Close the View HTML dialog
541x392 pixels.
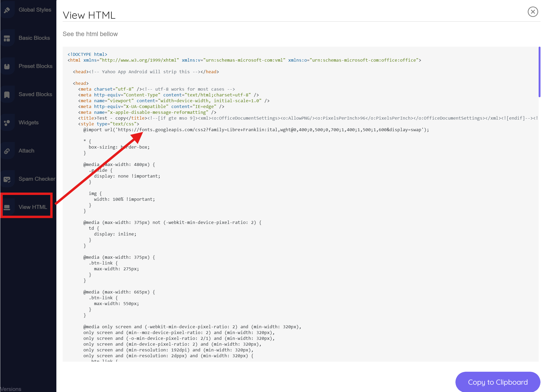click(533, 12)
